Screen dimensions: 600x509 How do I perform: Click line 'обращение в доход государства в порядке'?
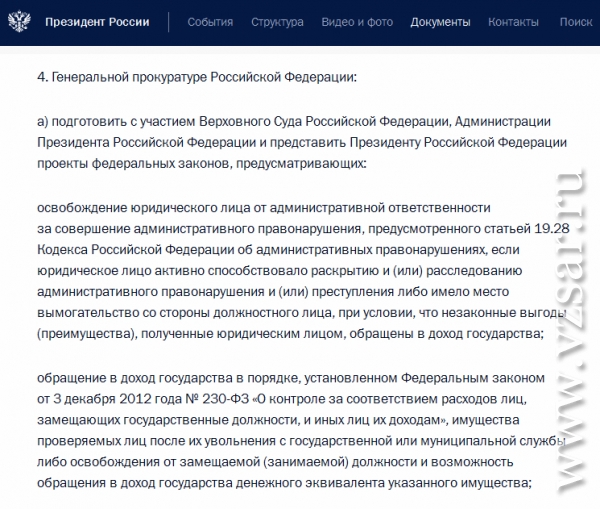[x=291, y=378]
